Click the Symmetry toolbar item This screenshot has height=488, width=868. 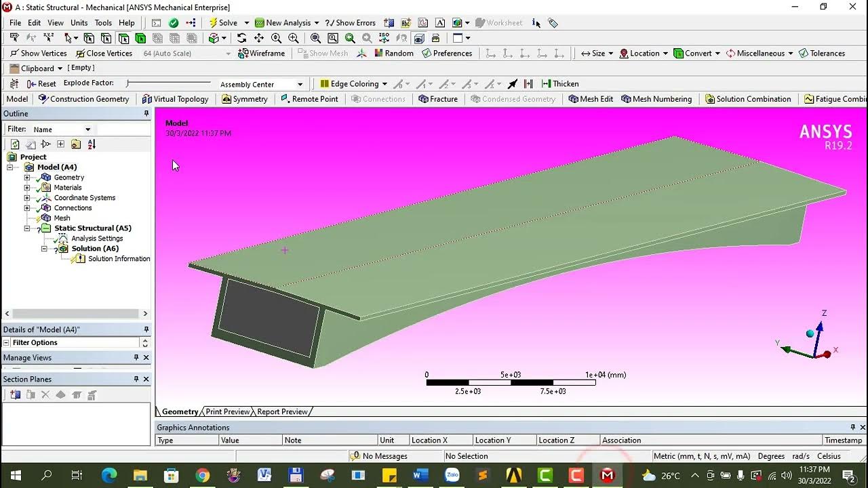(x=245, y=99)
